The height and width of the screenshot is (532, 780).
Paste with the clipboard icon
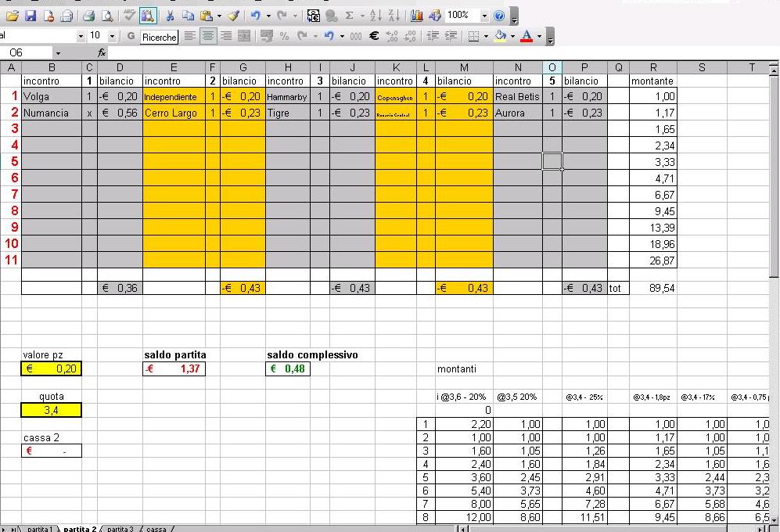[x=206, y=16]
